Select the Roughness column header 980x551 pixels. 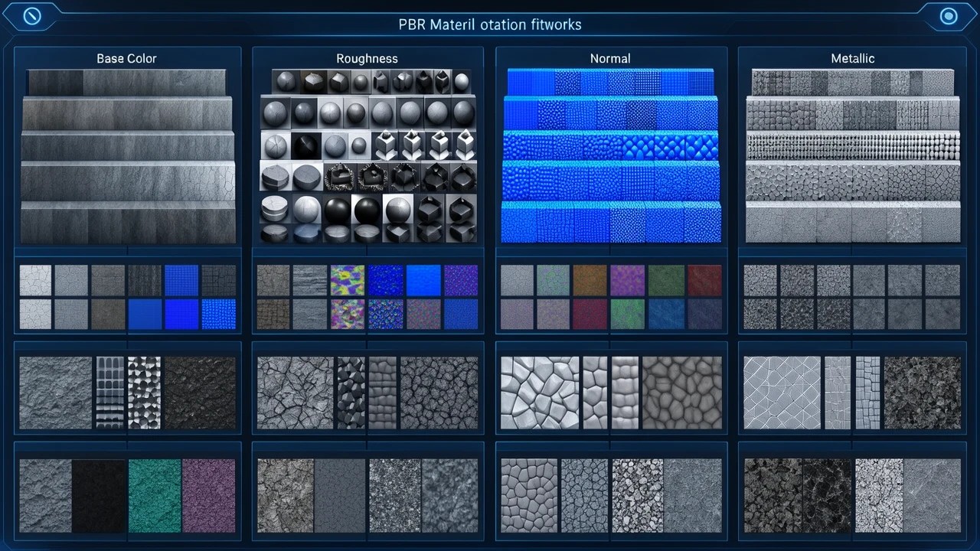(367, 58)
